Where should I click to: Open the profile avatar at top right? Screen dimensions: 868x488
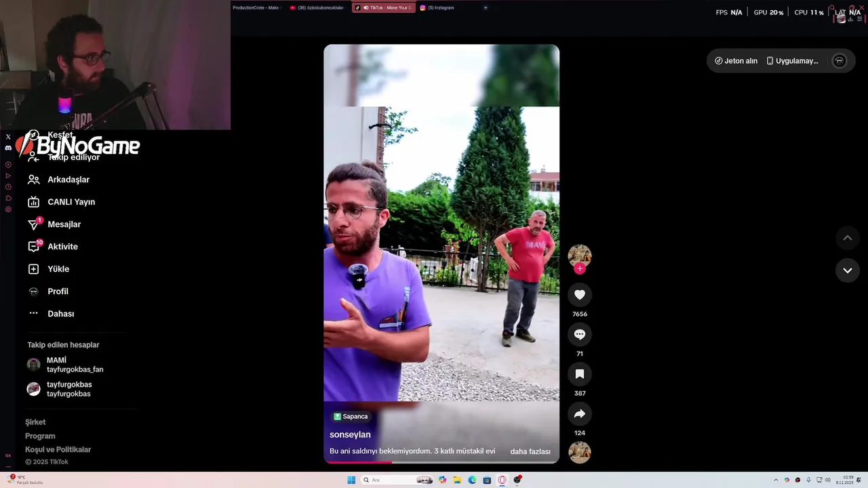[840, 61]
